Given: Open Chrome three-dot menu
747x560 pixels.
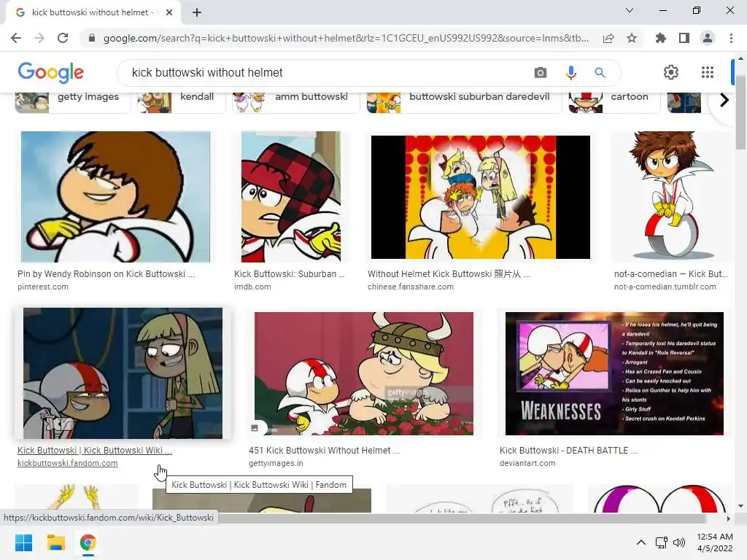Looking at the screenshot, I should [x=731, y=38].
